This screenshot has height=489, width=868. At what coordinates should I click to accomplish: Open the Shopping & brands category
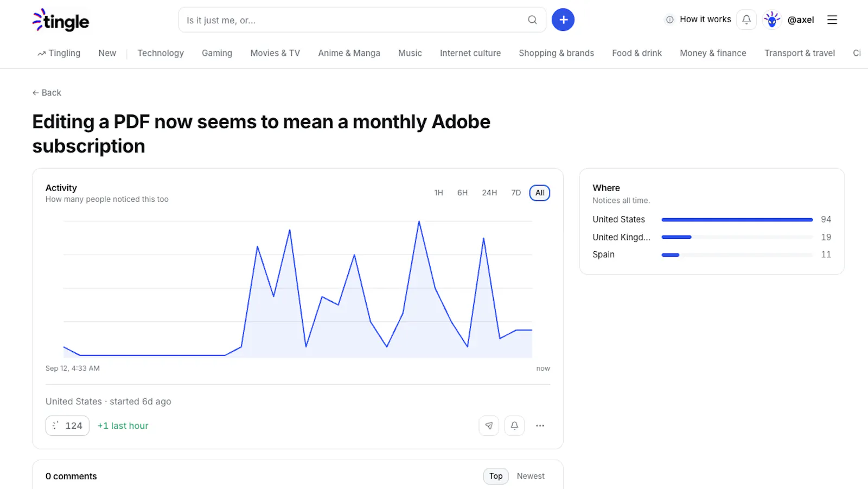coord(556,53)
